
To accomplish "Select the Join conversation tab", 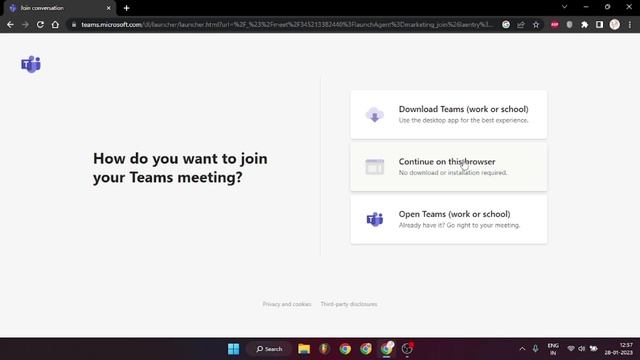I will pos(60,8).
